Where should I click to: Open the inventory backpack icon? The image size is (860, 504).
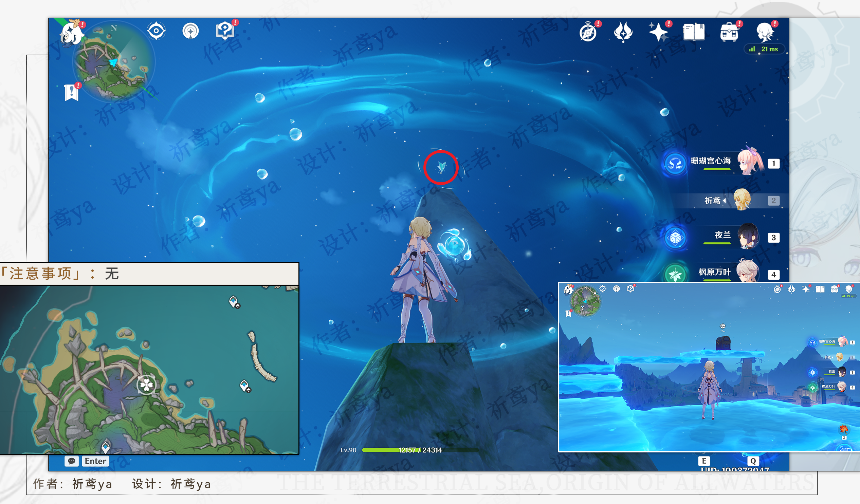click(729, 33)
